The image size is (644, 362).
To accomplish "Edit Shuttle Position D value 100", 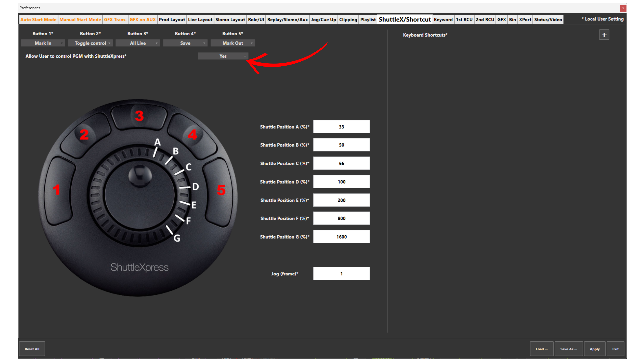I will click(341, 182).
